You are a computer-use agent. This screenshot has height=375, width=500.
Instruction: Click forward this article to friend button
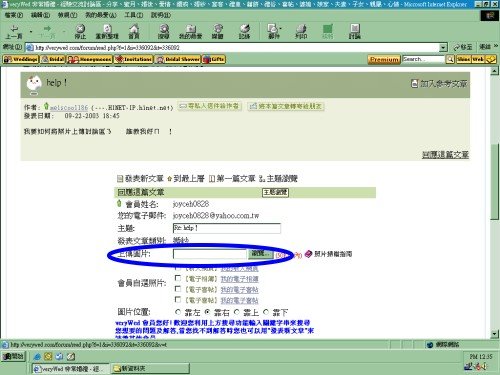(286, 106)
